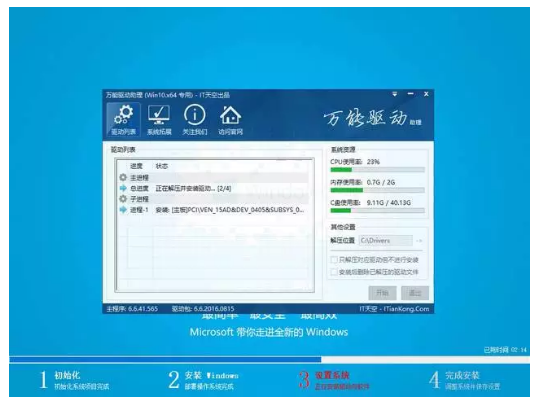Screen dimensions: 538x406
Task: Click the 开始 button
Action: 382,293
